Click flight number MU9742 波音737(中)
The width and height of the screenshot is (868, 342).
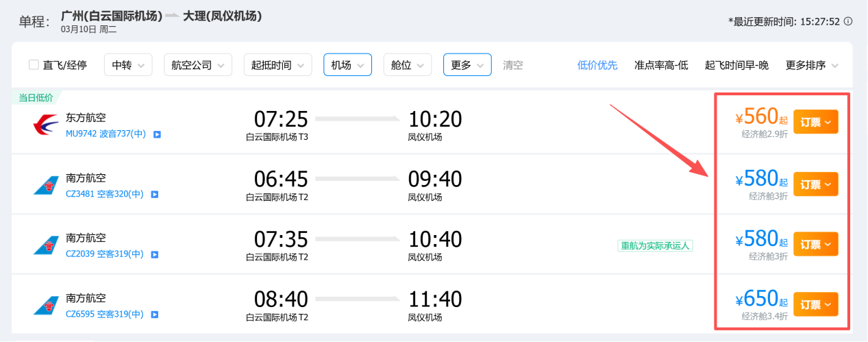tap(106, 135)
